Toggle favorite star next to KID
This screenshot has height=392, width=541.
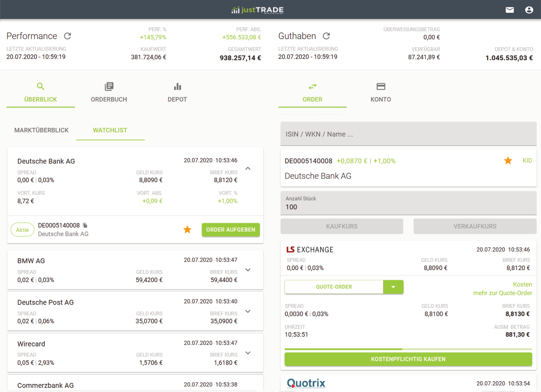coord(508,161)
